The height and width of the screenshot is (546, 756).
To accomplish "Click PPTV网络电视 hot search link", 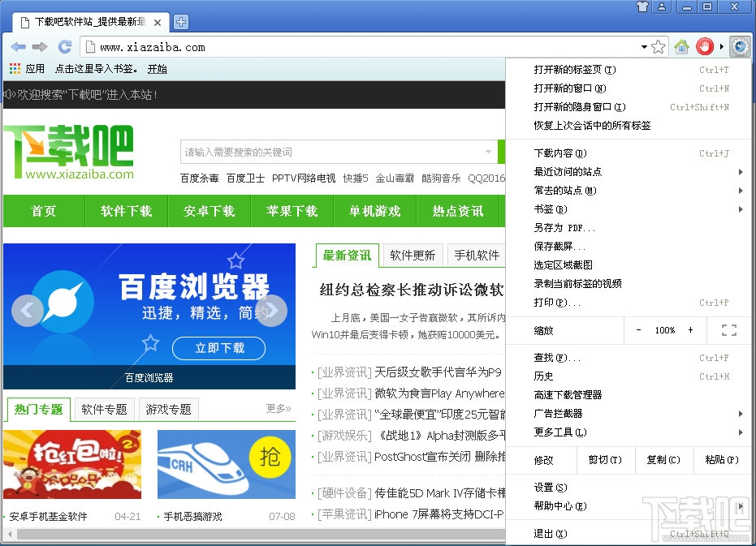I will 304,178.
